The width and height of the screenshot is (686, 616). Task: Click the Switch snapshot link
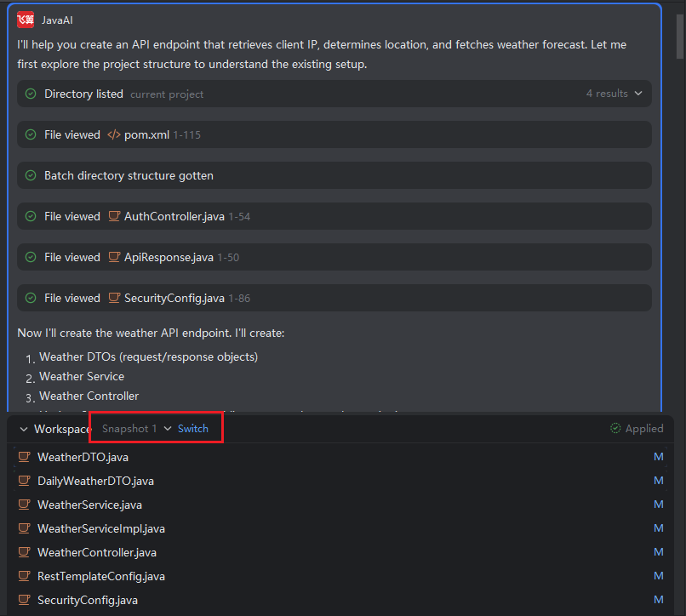(193, 429)
